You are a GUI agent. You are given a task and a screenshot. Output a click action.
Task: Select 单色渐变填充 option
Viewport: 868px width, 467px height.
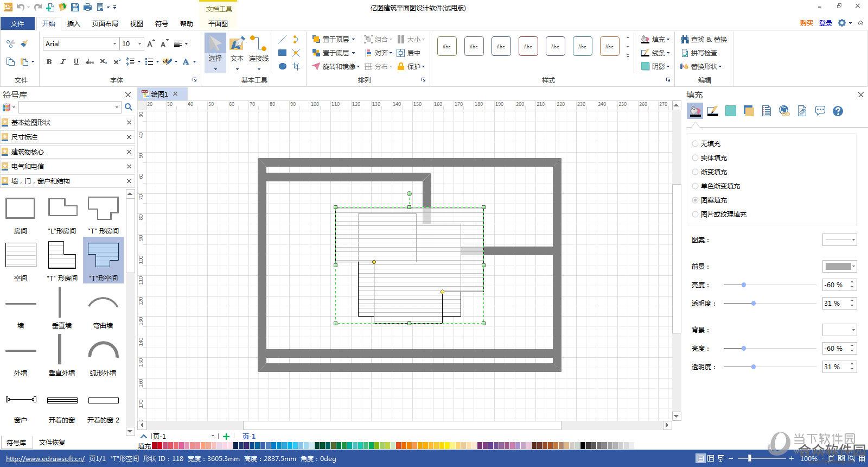(716, 186)
